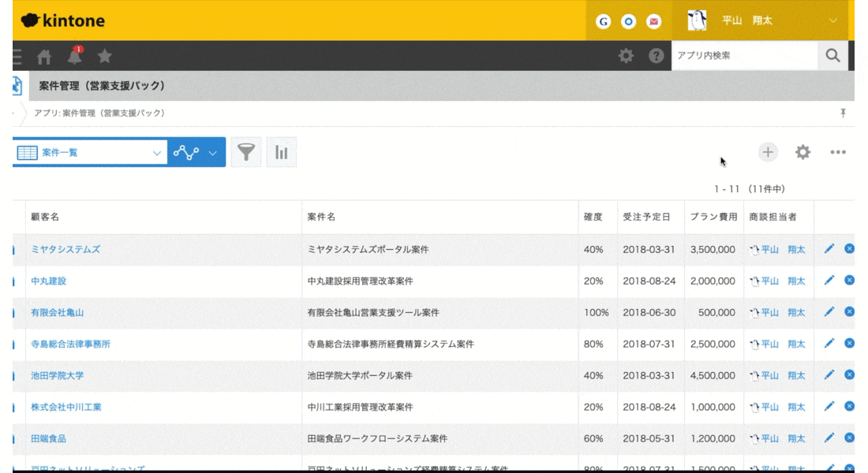Screen dimensions: 868x473
Task: Sort by 確度 column header
Action: click(x=593, y=217)
